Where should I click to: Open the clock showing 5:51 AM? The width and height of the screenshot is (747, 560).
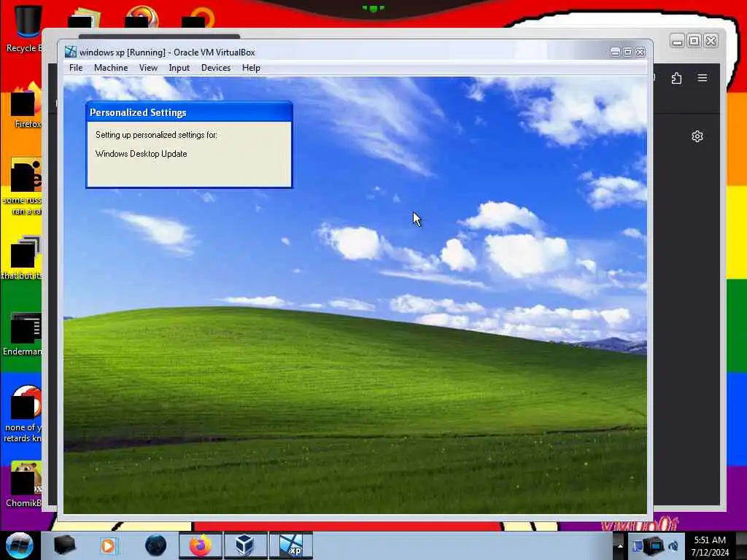click(x=710, y=540)
